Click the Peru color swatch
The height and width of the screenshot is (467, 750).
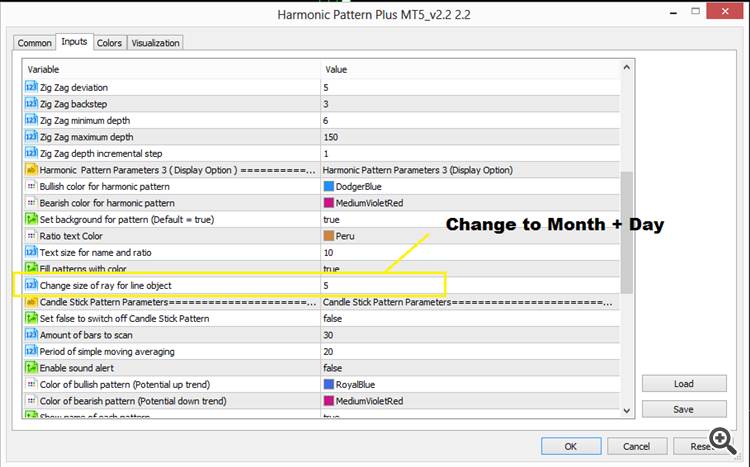click(329, 236)
